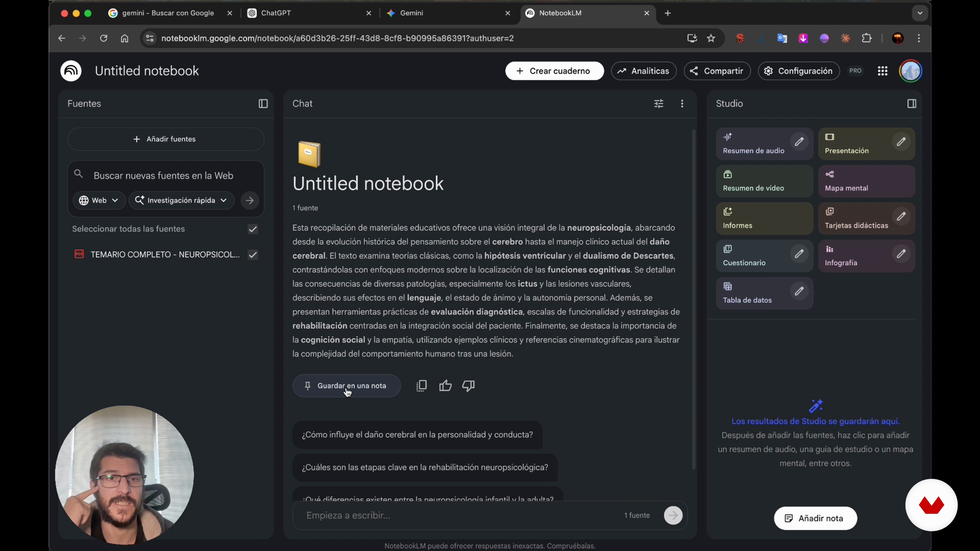
Task: Give thumbs up to the summary
Action: (445, 386)
